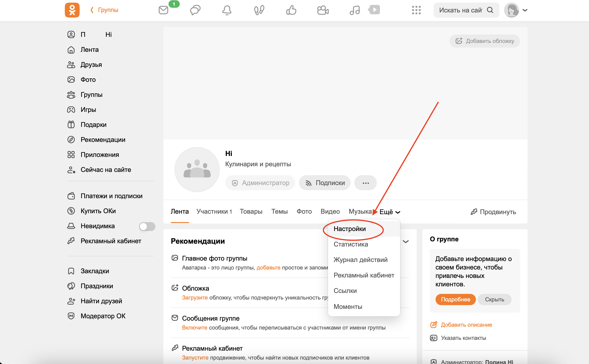589x364 pixels.
Task: Click the site search input field
Action: [460, 10]
